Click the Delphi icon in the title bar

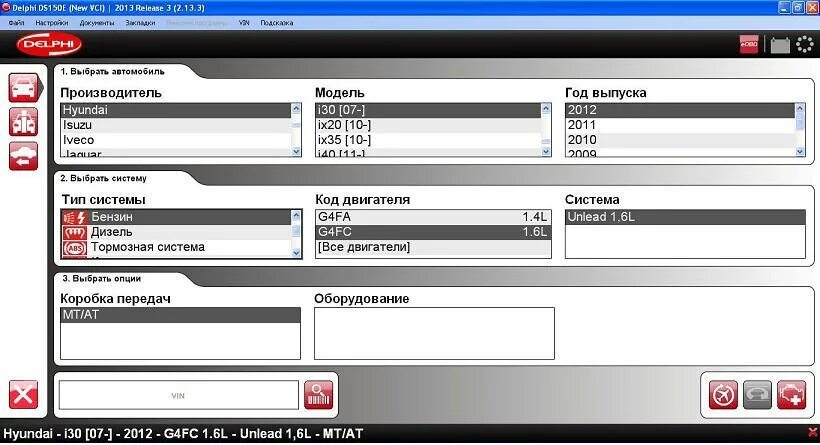(x=6, y=7)
